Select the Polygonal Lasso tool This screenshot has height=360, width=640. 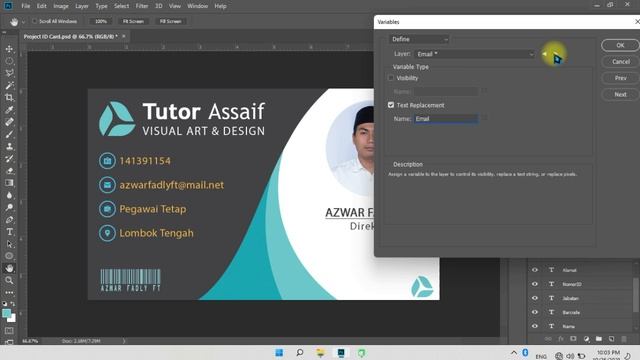[9, 73]
